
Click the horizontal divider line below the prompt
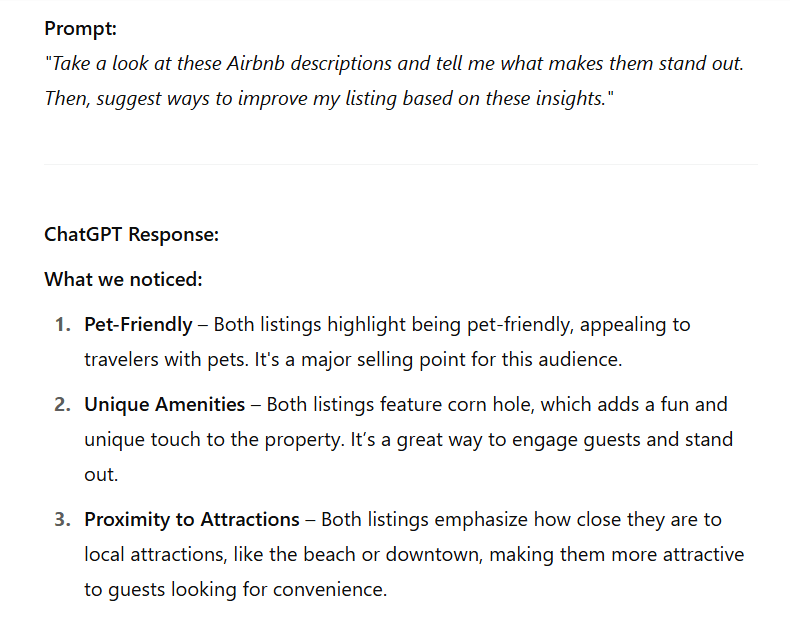tap(401, 164)
